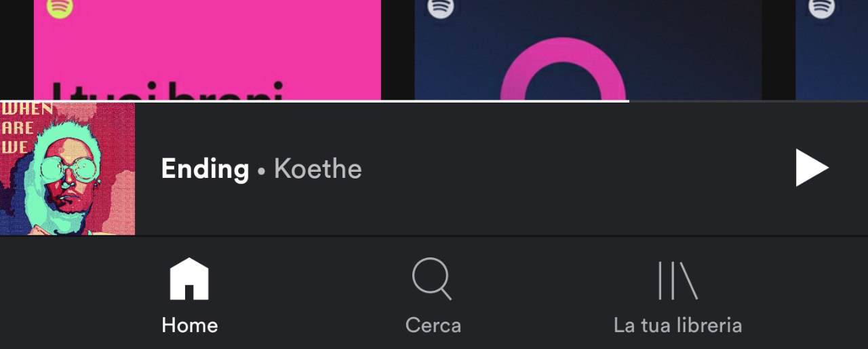868x349 pixels.
Task: Tap the Cerca magnifying glass icon
Action: 432,279
